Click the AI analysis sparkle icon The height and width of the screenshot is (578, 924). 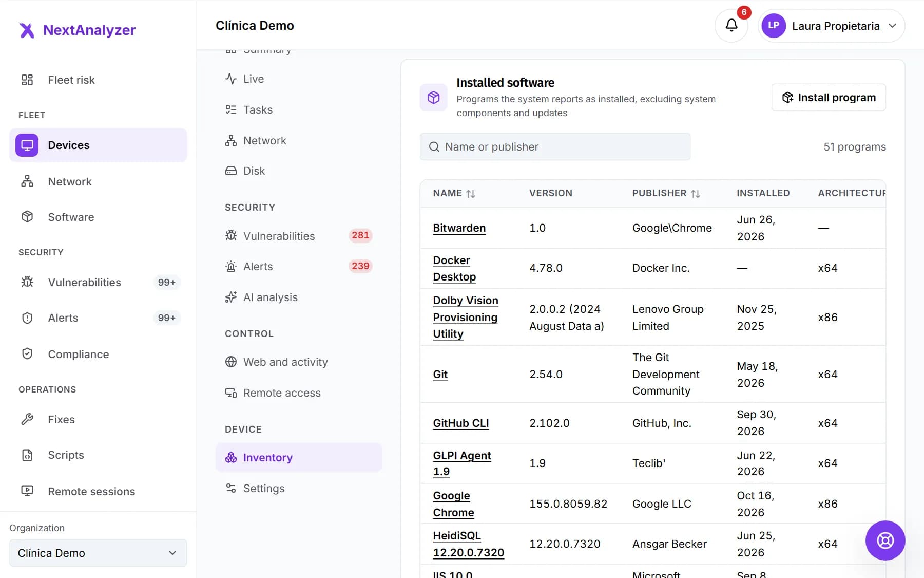pos(231,297)
